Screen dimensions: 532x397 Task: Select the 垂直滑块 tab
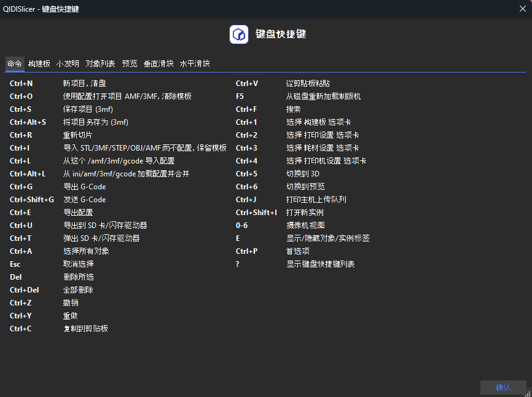(158, 63)
